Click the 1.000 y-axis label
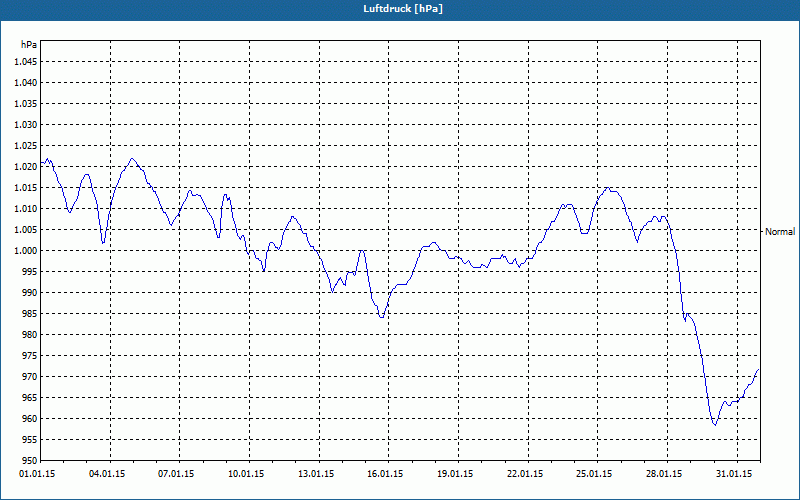This screenshot has height=500, width=800. pos(26,251)
